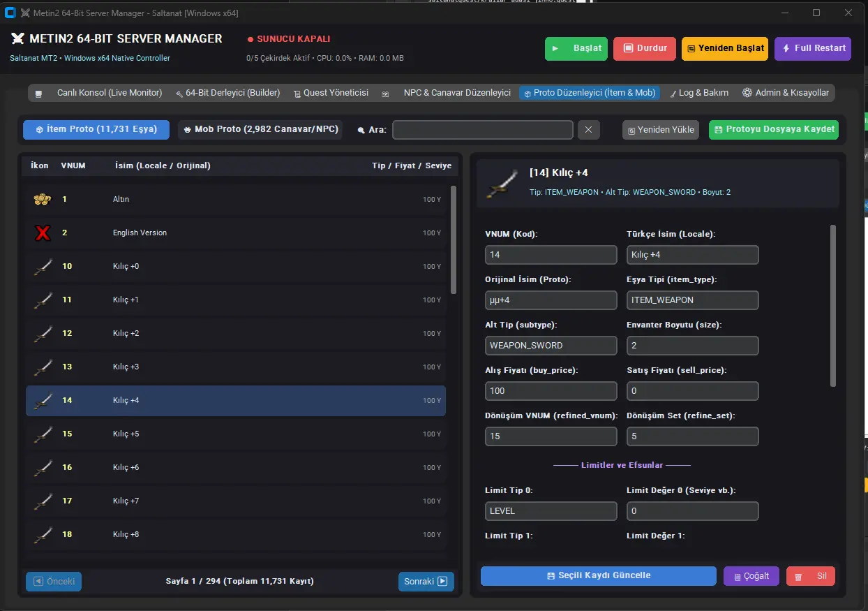Go to the Quest Yöneticisi tab

coord(331,93)
